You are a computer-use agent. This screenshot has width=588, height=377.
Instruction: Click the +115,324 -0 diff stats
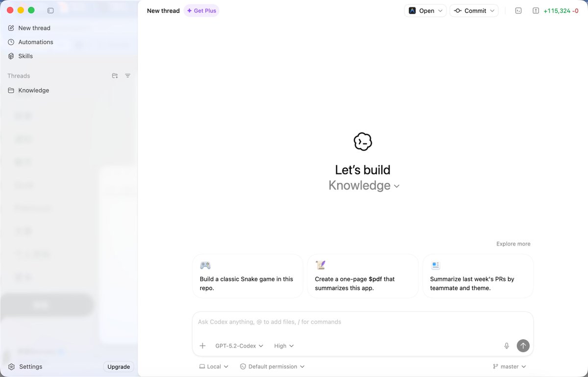(561, 11)
